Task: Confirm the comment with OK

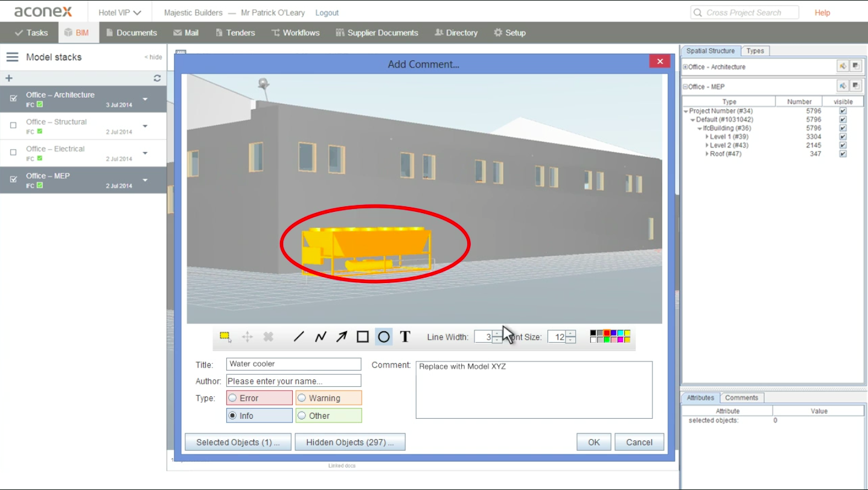Action: [x=594, y=442]
